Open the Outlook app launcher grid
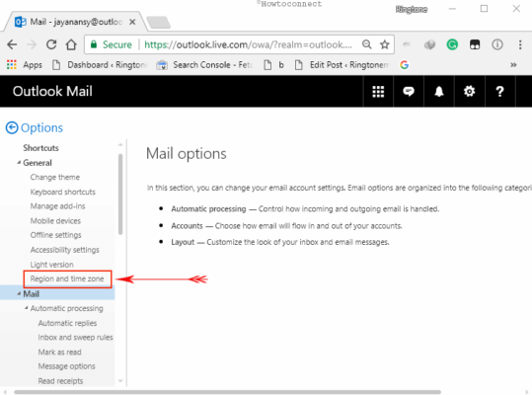 pyautogui.click(x=378, y=91)
